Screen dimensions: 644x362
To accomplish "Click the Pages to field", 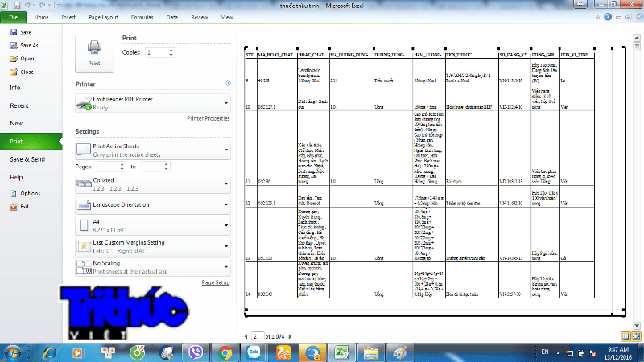I will [x=152, y=167].
